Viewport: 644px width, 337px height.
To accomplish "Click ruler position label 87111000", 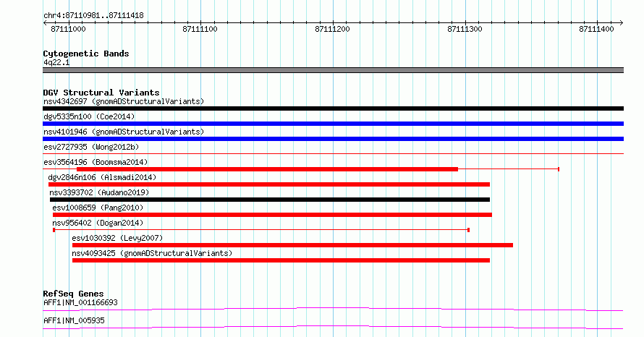I will pos(68,29).
